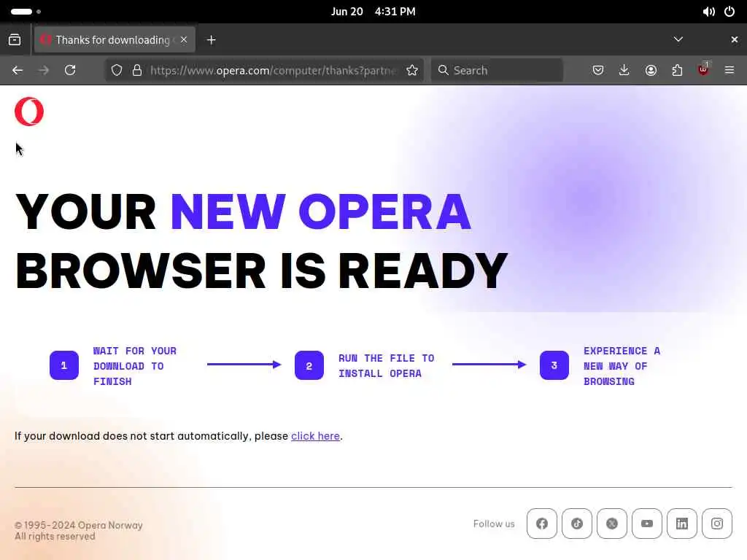Viewport: 747px width, 560px height.
Task: Open the Activities overview pill
Action: pyautogui.click(x=26, y=12)
